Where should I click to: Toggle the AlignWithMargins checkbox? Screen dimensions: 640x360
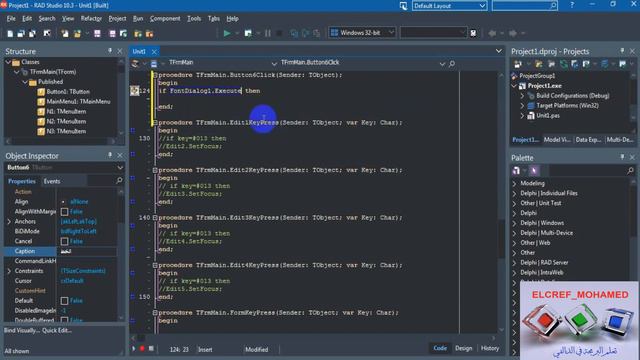pos(64,212)
